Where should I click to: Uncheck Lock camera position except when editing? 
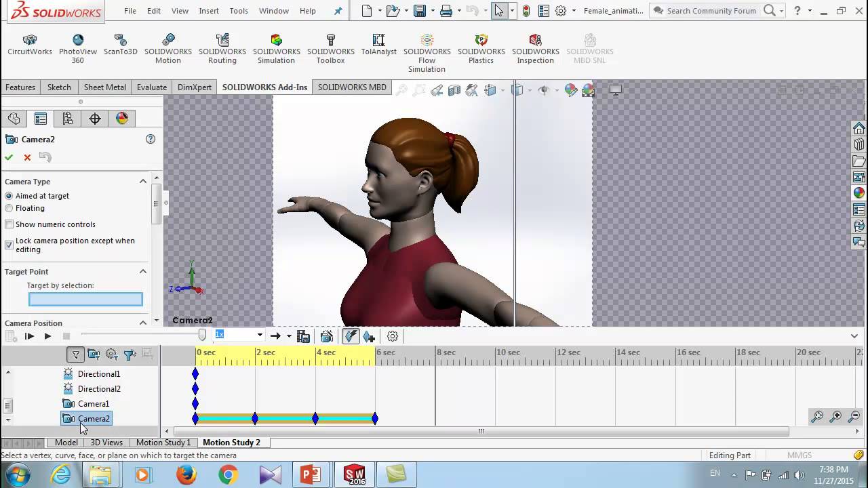(9, 245)
